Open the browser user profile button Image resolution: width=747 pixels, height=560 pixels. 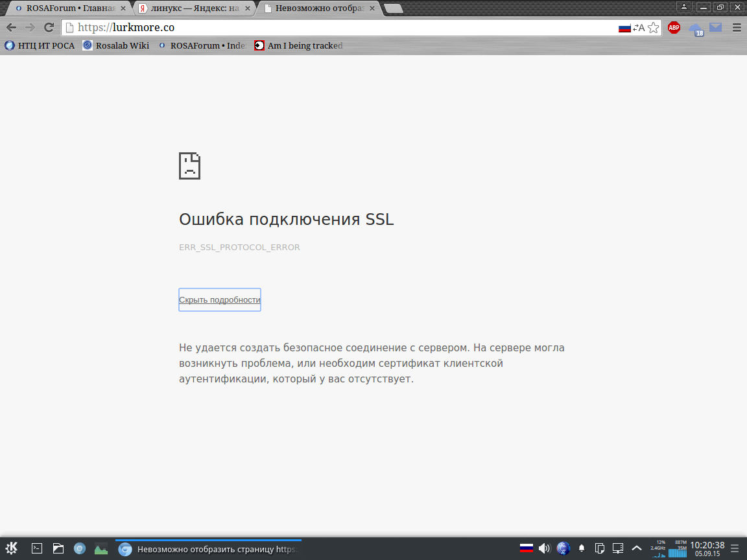coord(683,6)
